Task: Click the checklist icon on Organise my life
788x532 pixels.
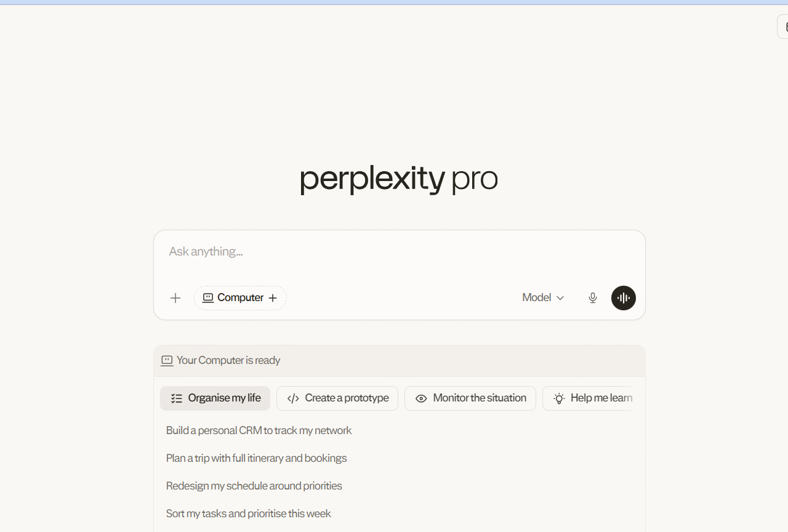Action: coord(176,398)
